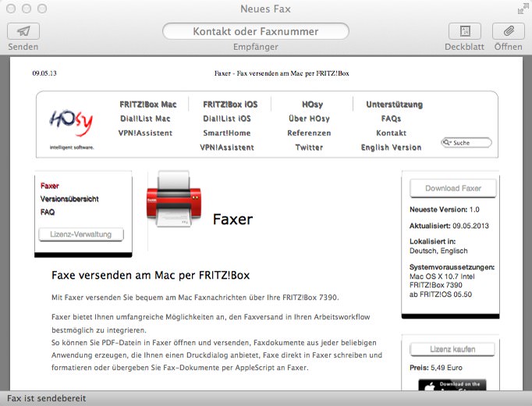Screen dimensions: 532x406
Task: Click the 'intelligent software.' tagline
Action: 72,148
